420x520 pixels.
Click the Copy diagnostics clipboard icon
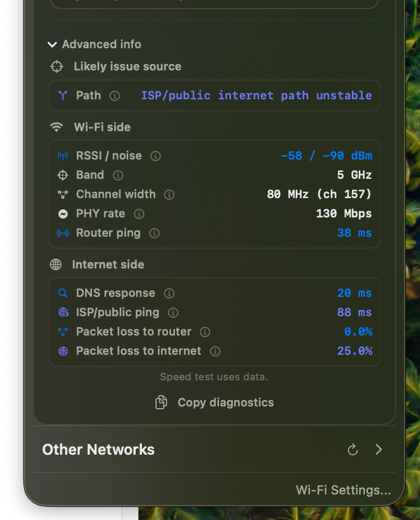click(x=161, y=402)
